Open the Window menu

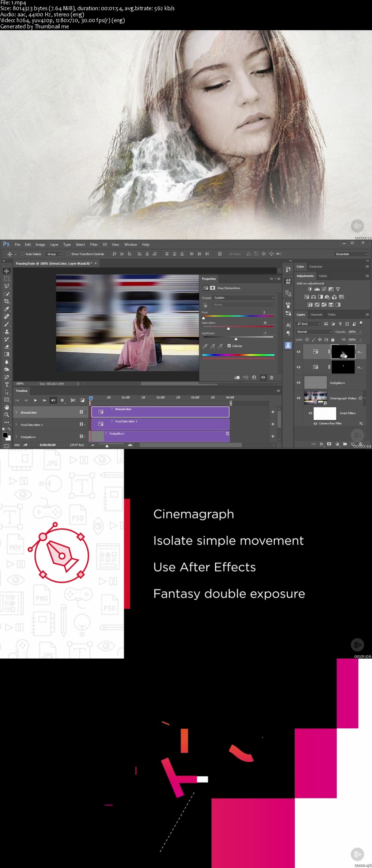coord(130,244)
